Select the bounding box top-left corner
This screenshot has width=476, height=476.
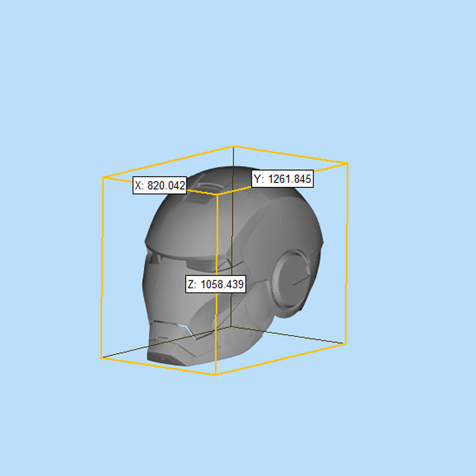click(103, 178)
